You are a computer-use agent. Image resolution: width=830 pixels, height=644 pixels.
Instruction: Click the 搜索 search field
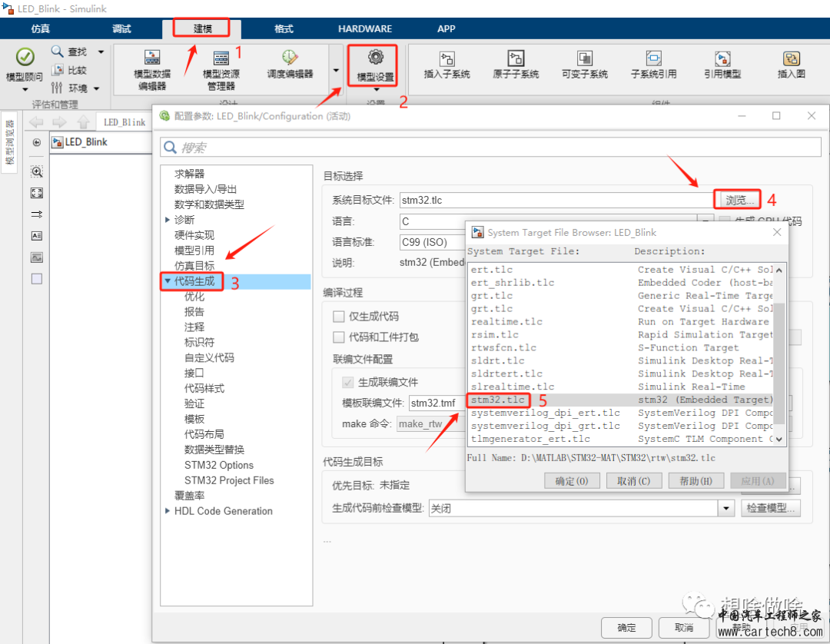(490, 147)
